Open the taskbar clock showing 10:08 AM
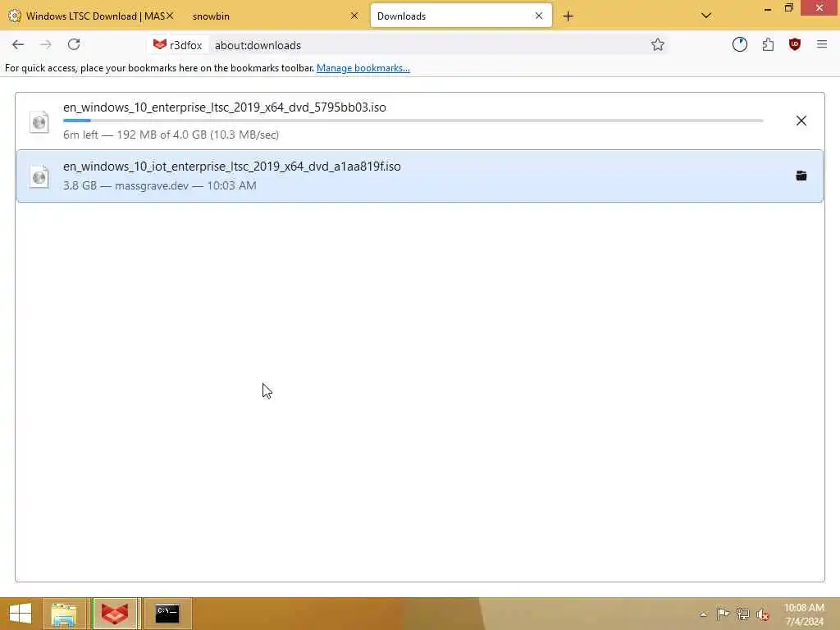 [x=804, y=614]
